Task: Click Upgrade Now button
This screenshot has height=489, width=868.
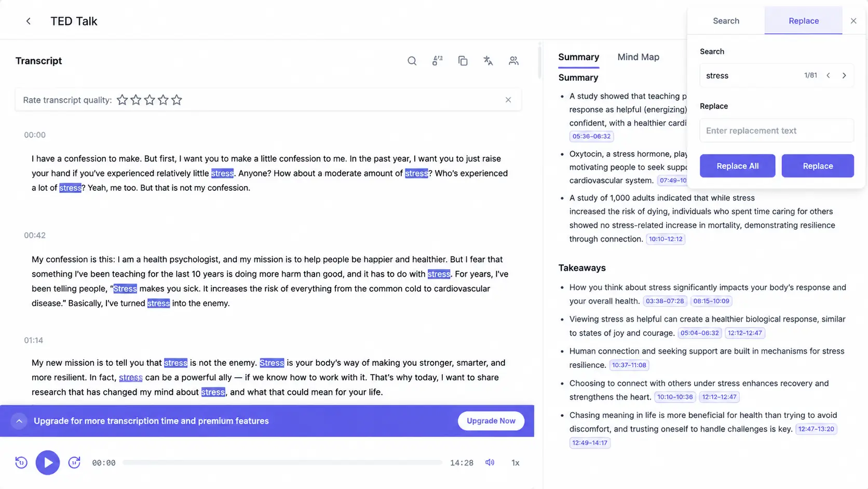Action: coord(491,421)
